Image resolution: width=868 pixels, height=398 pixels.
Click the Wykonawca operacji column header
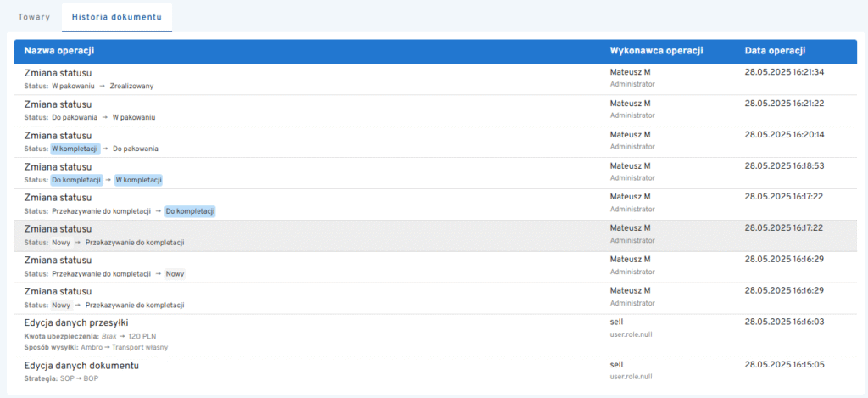point(657,51)
